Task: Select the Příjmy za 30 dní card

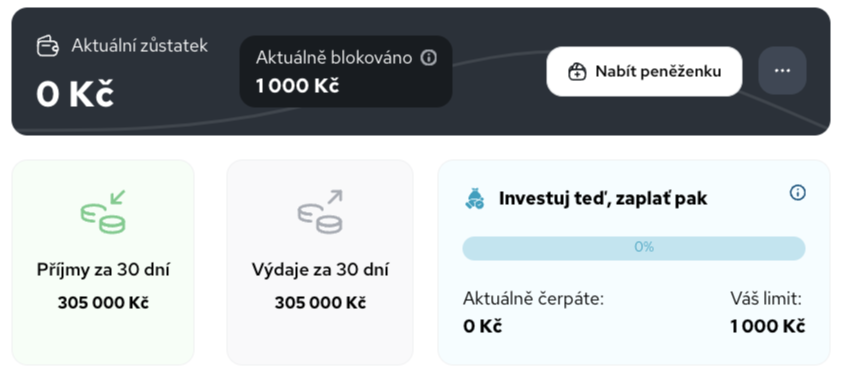Action: [x=103, y=262]
